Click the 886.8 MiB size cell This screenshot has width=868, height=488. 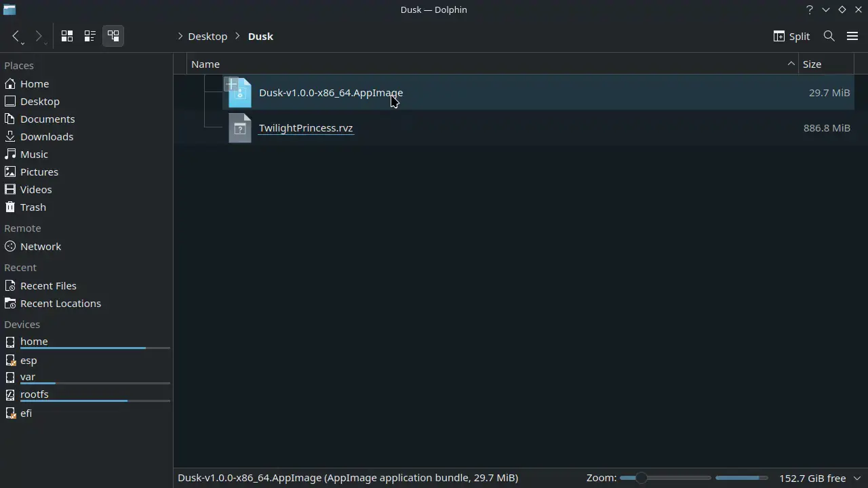pyautogui.click(x=827, y=128)
